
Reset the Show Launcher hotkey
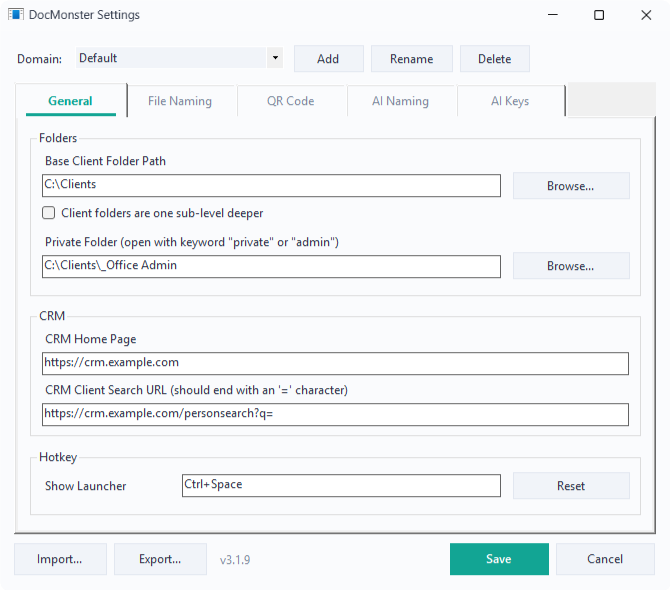pos(571,486)
